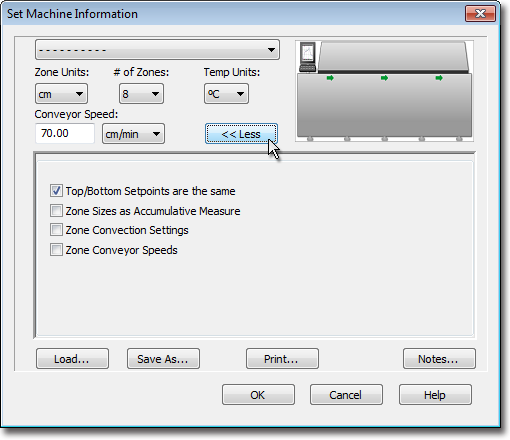Click the computer monitor icon on oven
The image size is (510, 440).
coord(307,57)
